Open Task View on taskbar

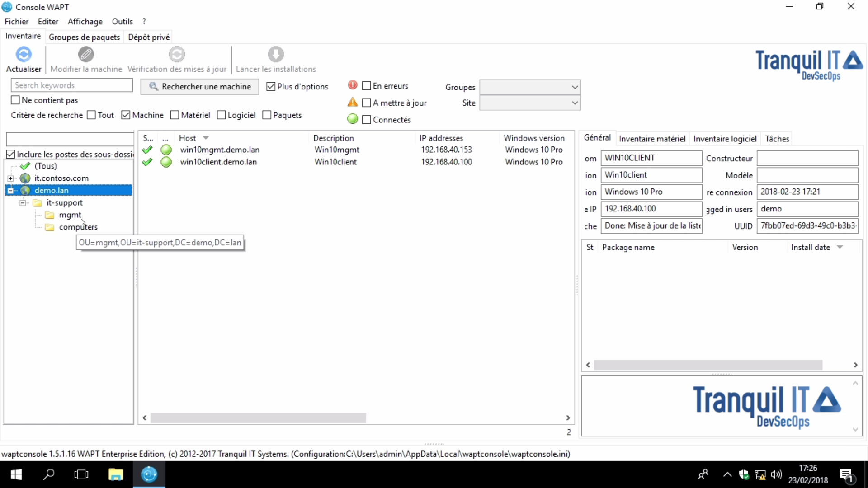pos(81,474)
